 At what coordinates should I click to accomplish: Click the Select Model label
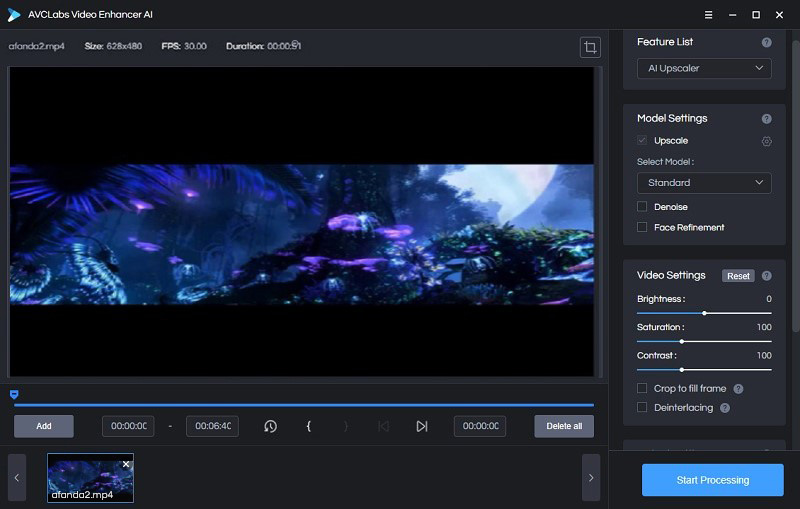665,162
